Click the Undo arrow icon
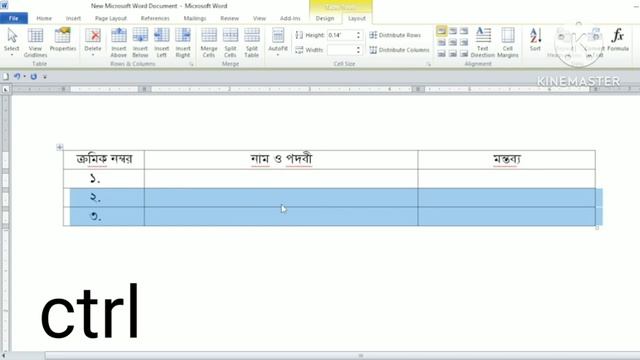 [17, 76]
